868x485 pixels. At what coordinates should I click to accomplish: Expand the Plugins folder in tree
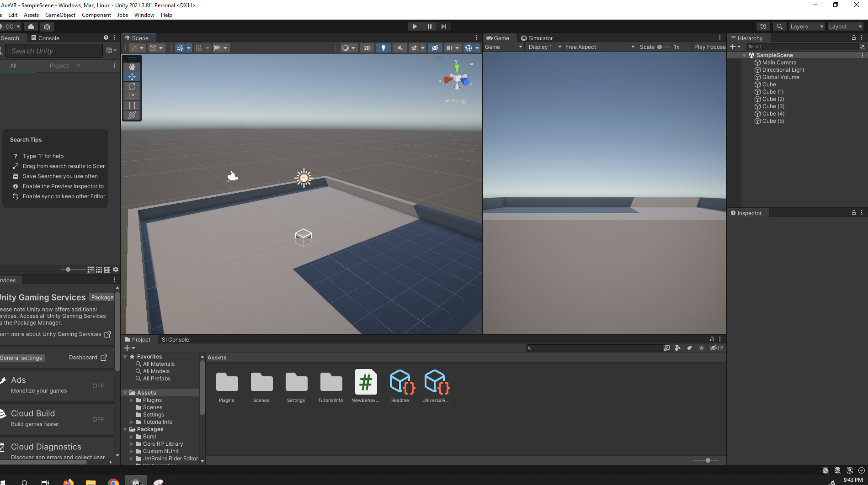point(132,400)
